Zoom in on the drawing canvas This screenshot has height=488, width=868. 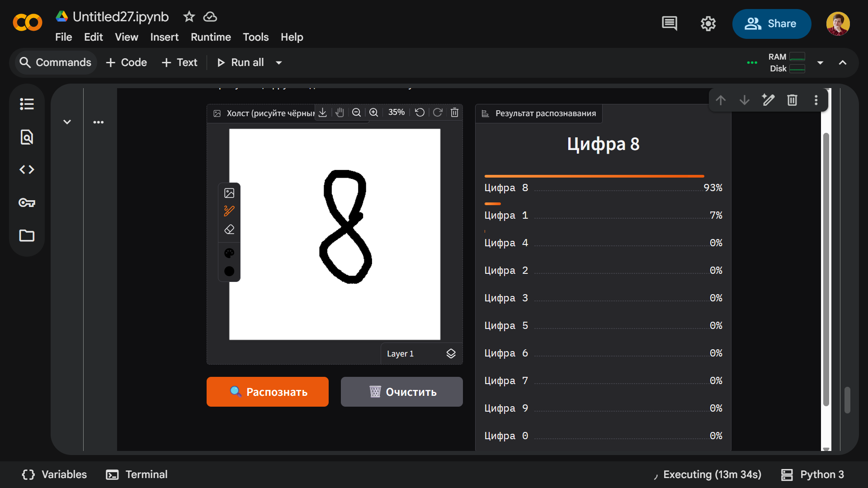click(373, 113)
